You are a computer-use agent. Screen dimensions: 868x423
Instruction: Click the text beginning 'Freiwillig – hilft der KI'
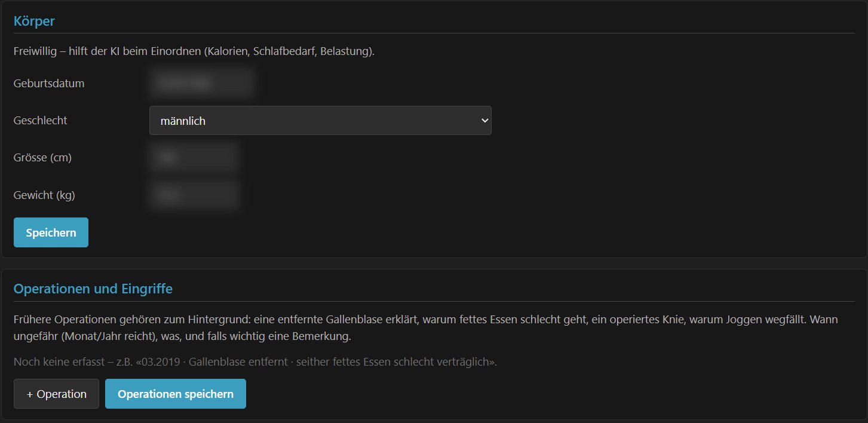point(194,51)
